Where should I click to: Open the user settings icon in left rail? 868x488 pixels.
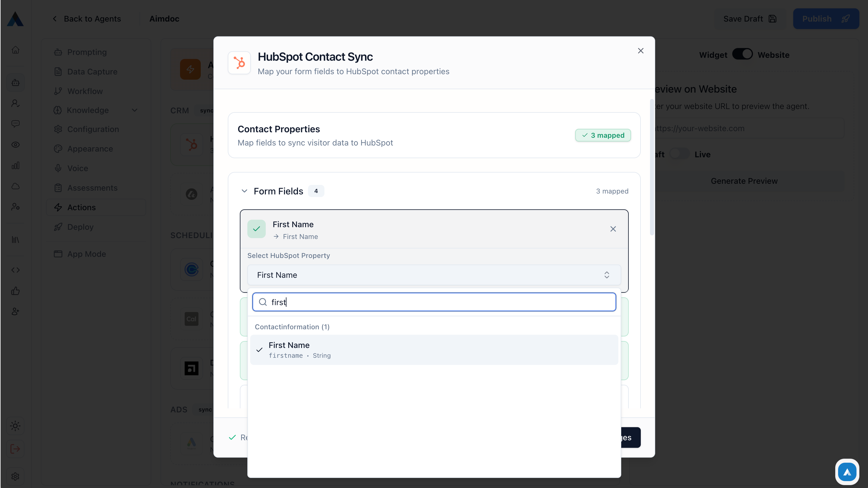tap(16, 206)
